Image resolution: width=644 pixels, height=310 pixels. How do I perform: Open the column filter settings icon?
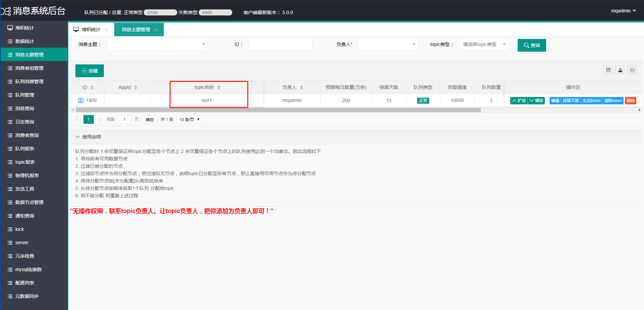point(608,70)
